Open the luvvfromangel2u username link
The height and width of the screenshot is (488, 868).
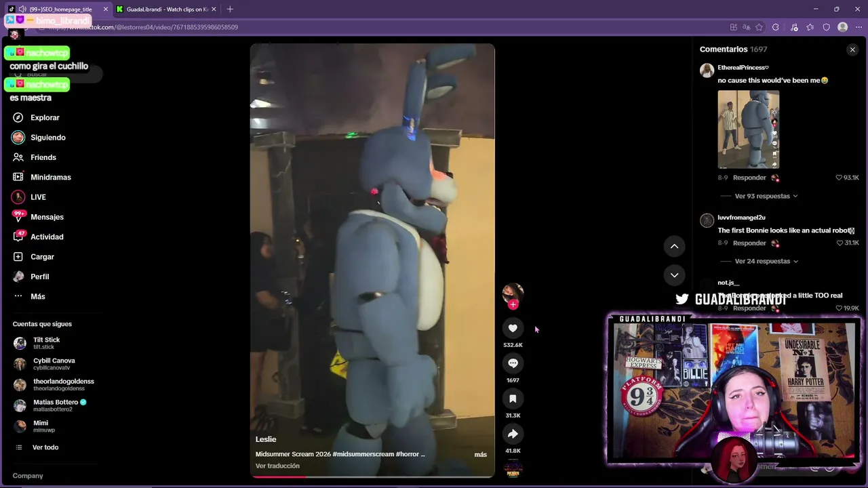coord(741,218)
